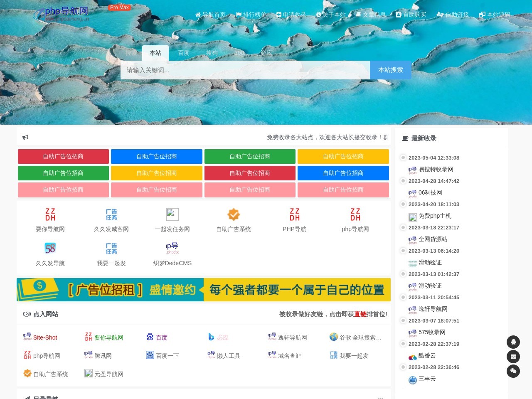This screenshot has width=532, height=399.
Task: Click the megaphone announcement icon
Action: pyautogui.click(x=25, y=137)
